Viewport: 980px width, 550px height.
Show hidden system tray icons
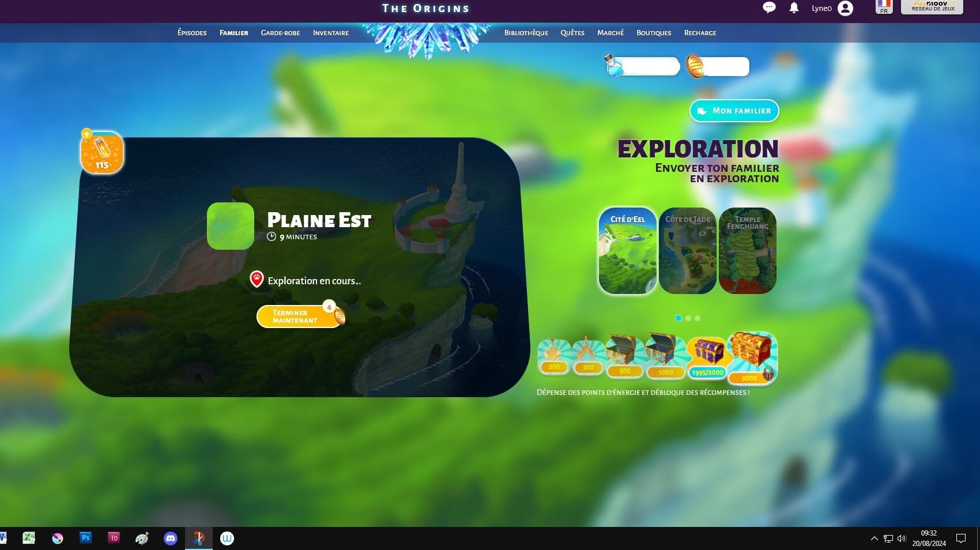point(875,538)
